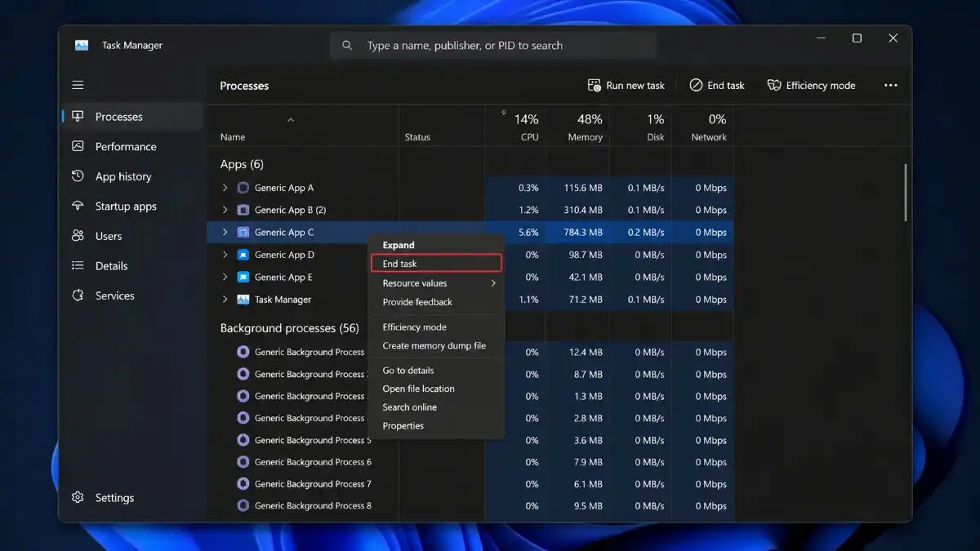980x551 pixels.
Task: Click the vertical scrollbar thumb
Action: point(904,193)
